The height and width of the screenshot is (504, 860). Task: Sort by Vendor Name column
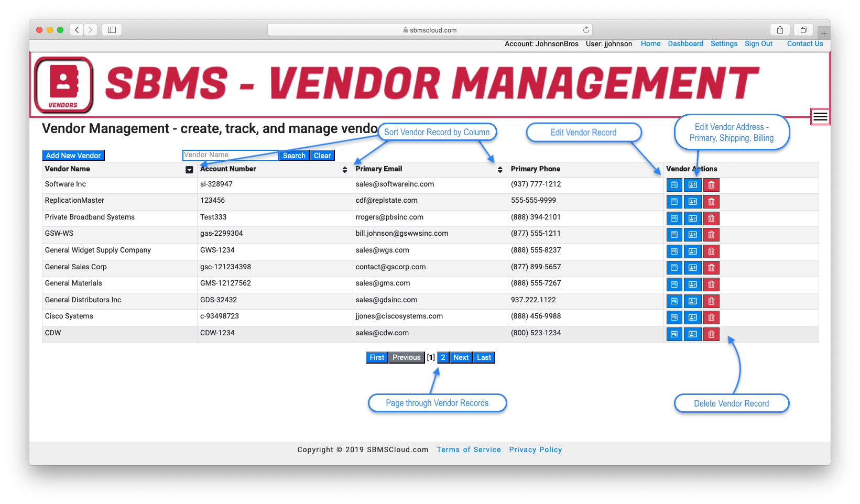(189, 170)
